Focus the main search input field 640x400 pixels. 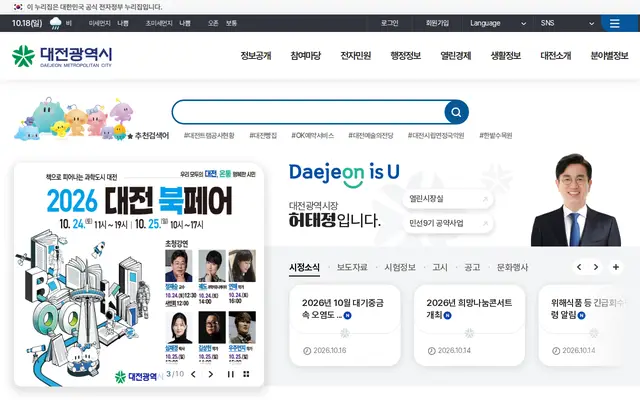pos(309,112)
